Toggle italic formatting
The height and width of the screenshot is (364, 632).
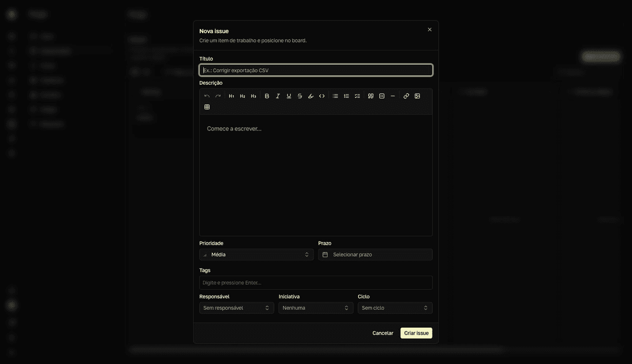(278, 96)
